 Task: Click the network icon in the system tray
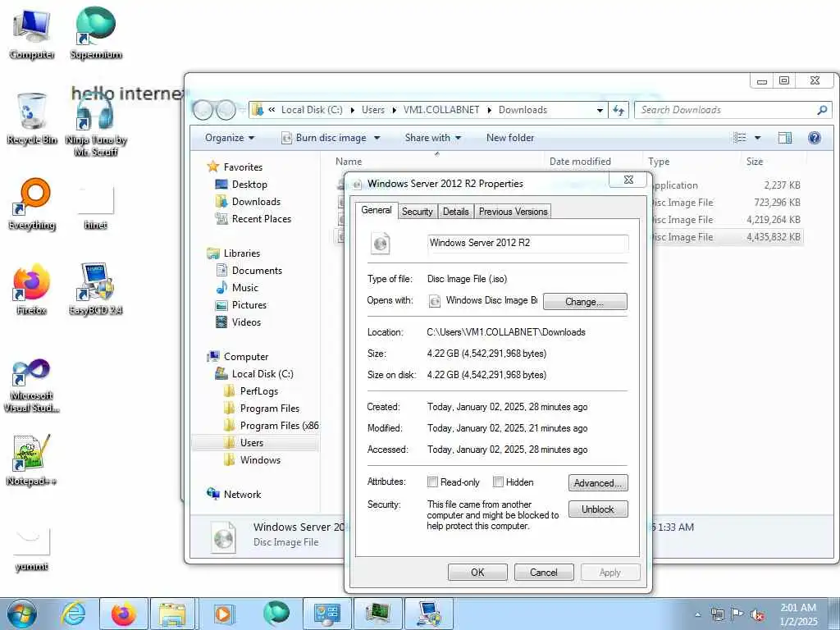point(717,615)
